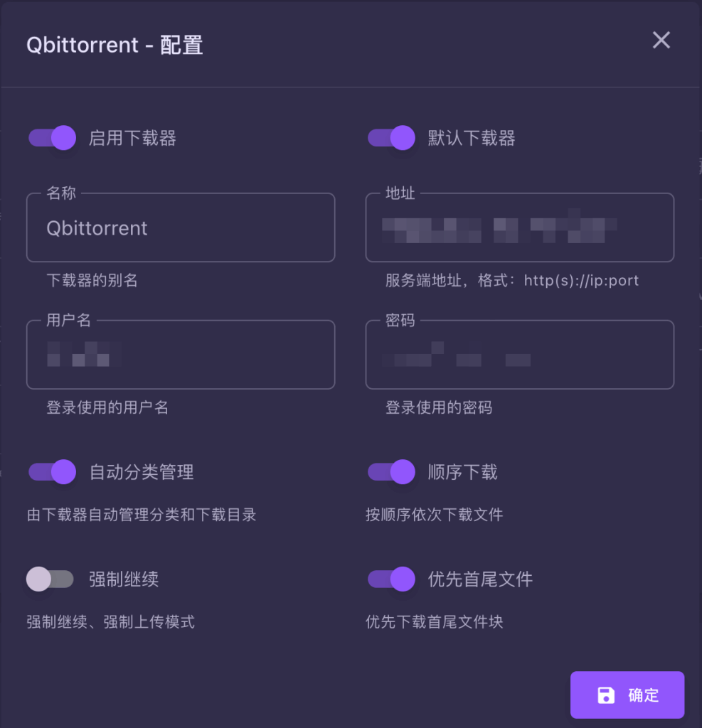Click the 默认下载器 label text
Image resolution: width=702 pixels, height=728 pixels.
pos(472,138)
